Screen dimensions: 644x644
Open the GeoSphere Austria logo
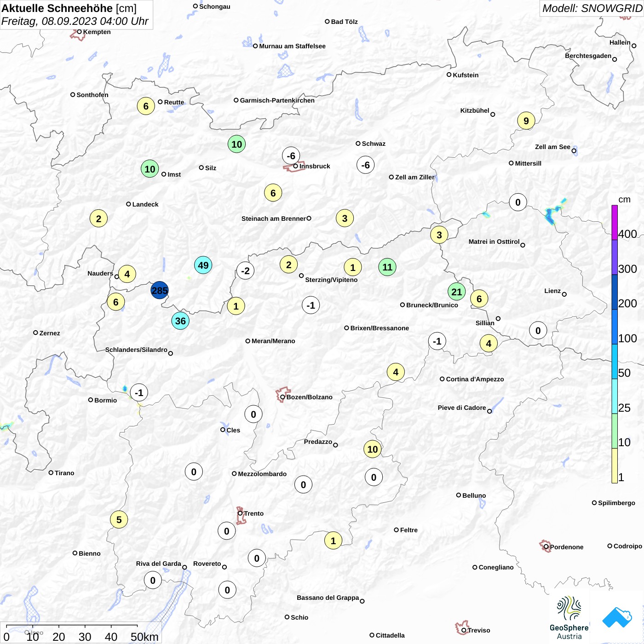tap(569, 618)
